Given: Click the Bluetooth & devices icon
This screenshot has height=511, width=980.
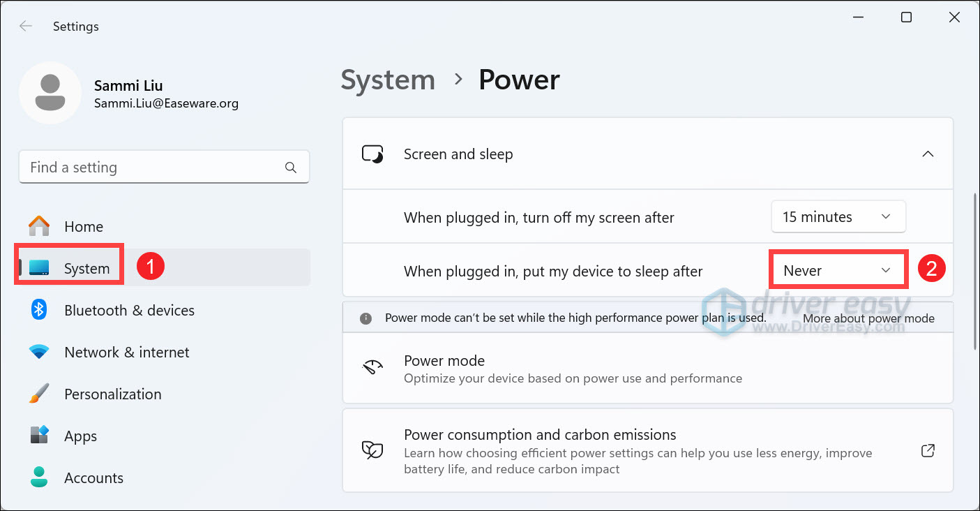Looking at the screenshot, I should (39, 310).
